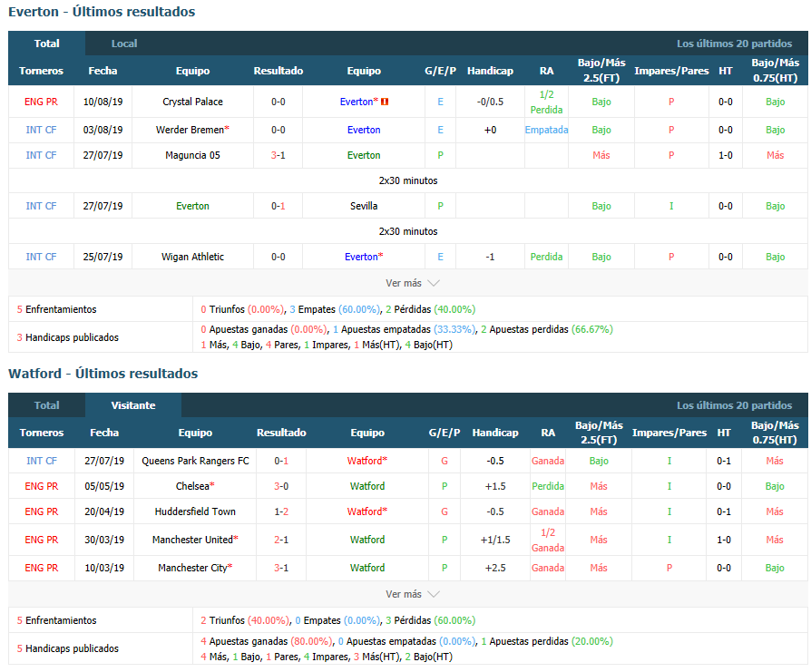Click "3 Handicaps publicados" in Everton summary
Viewport: 811px width, 672px height.
pos(68,337)
